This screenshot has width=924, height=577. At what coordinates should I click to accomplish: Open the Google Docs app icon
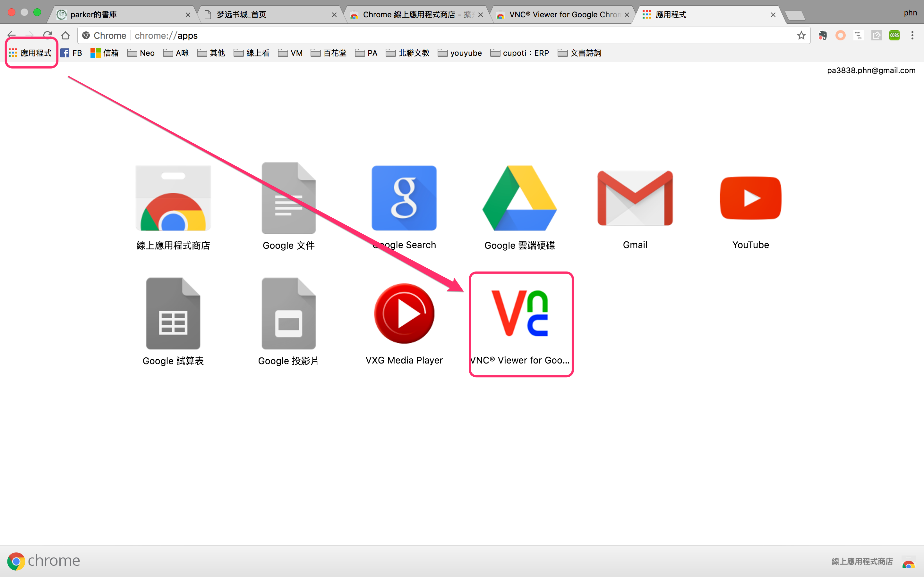[288, 198]
